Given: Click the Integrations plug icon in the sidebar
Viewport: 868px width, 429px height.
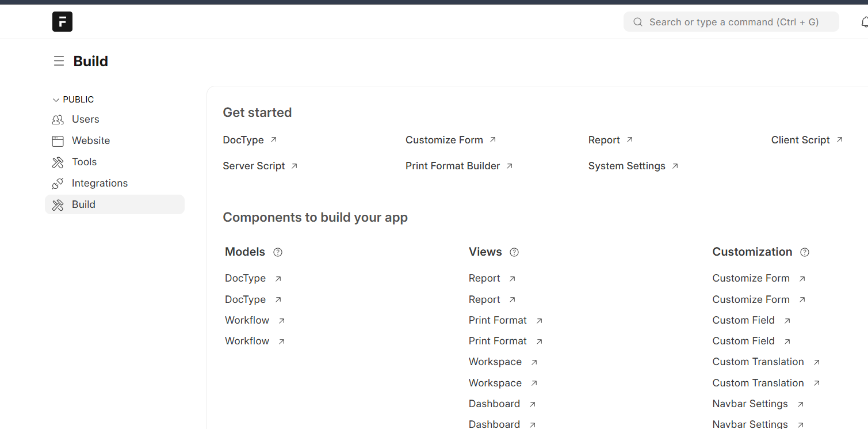Looking at the screenshot, I should (58, 184).
